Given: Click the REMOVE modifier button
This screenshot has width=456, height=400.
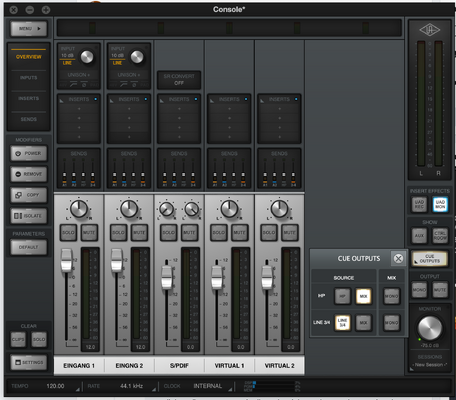Looking at the screenshot, I should [29, 174].
